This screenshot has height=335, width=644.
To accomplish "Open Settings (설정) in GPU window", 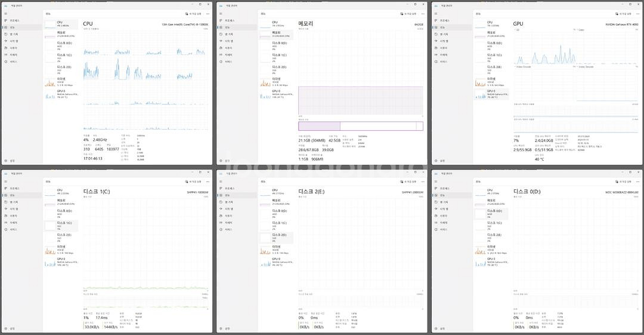I will [x=452, y=161].
